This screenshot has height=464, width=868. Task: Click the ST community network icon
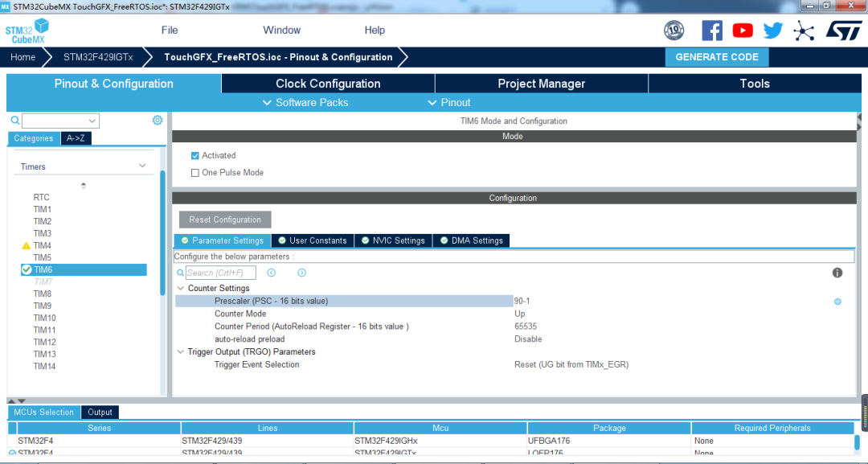804,31
